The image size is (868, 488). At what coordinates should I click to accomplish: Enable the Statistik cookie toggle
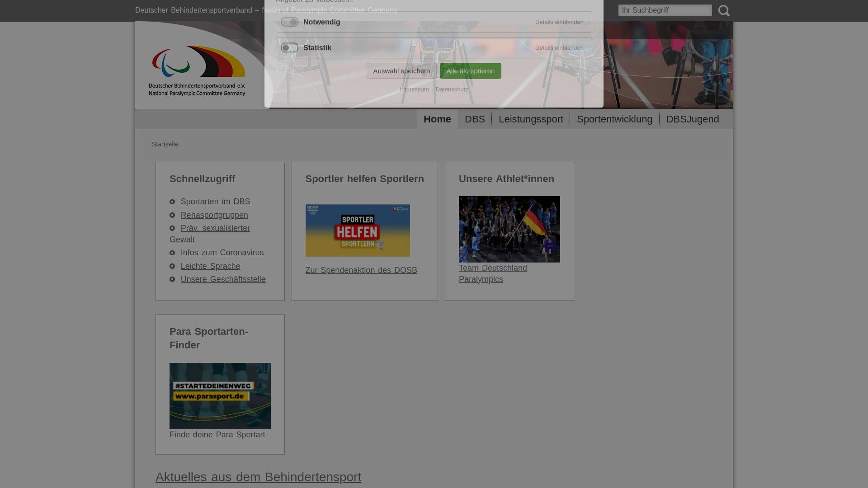289,47
